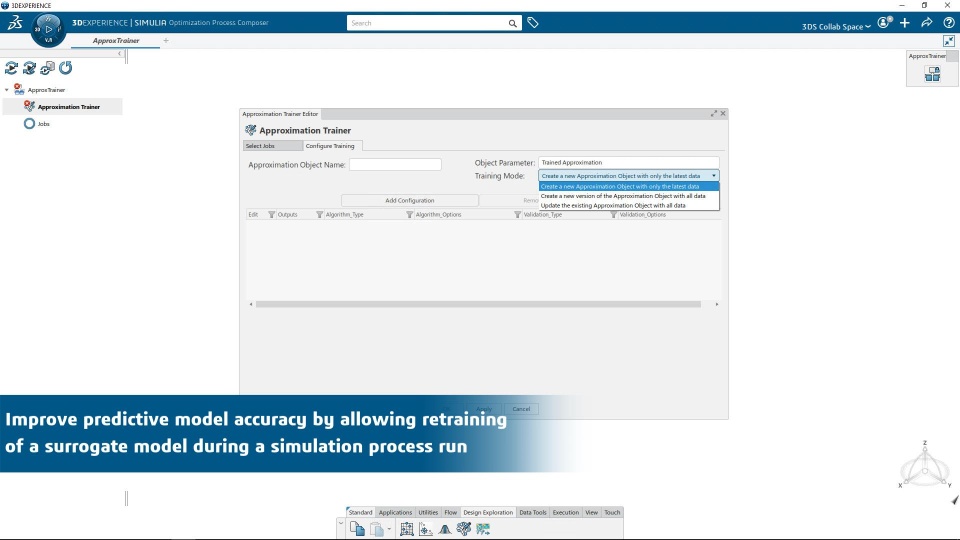Open the user profile icon
This screenshot has width=960, height=540.
point(884,23)
